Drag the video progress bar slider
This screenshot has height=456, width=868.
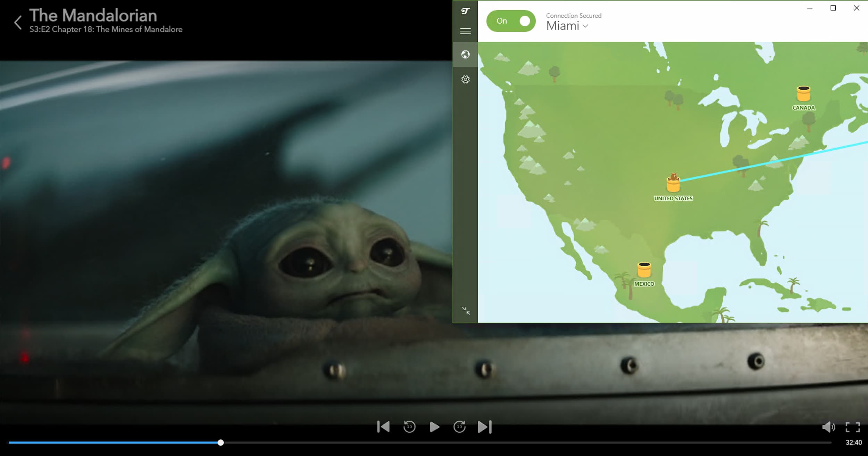click(220, 442)
